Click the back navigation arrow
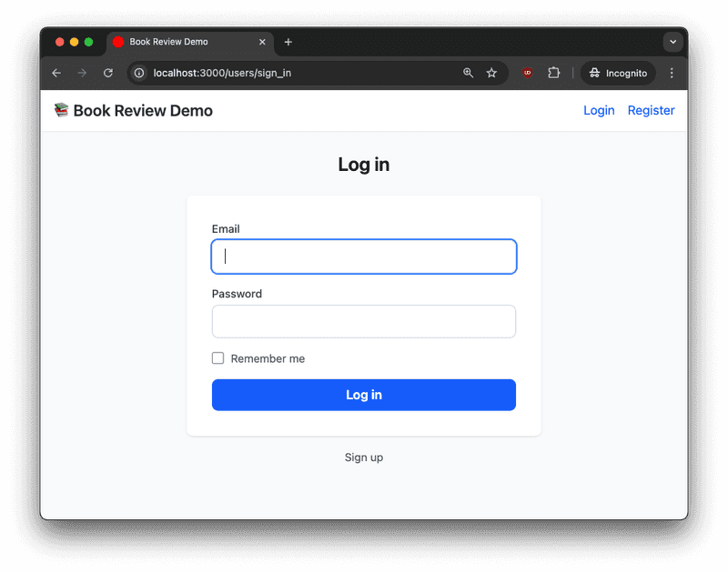This screenshot has height=573, width=728. [56, 73]
